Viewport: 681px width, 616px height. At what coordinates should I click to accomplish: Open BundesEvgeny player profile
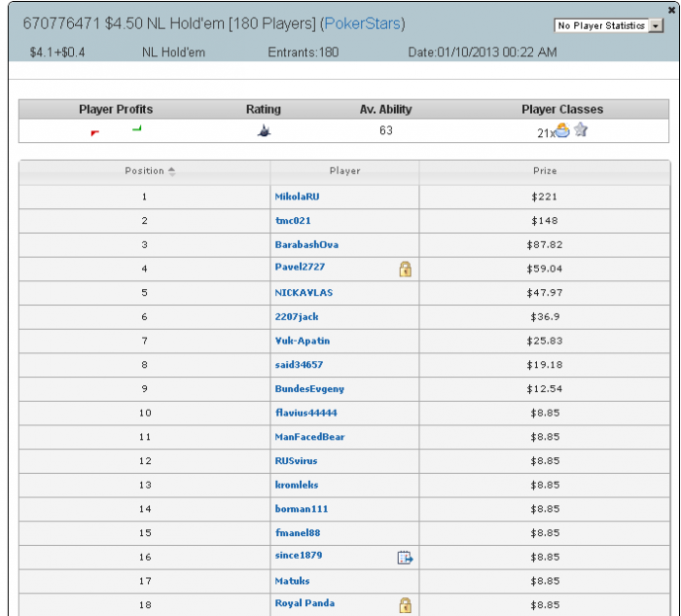[309, 389]
